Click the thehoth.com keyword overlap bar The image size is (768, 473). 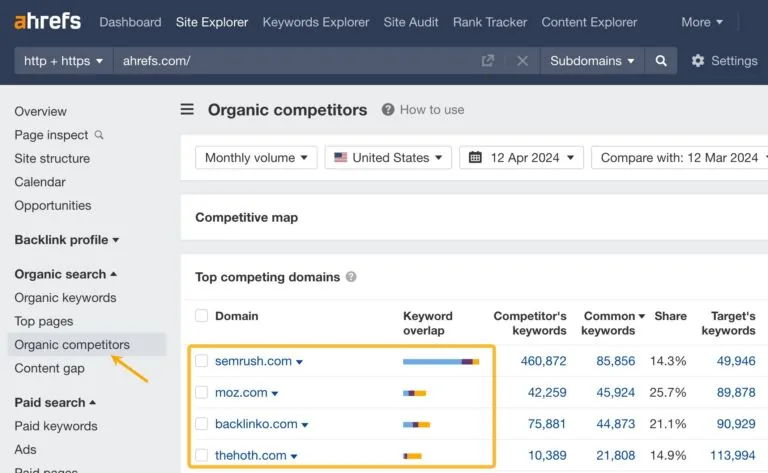[x=412, y=456]
